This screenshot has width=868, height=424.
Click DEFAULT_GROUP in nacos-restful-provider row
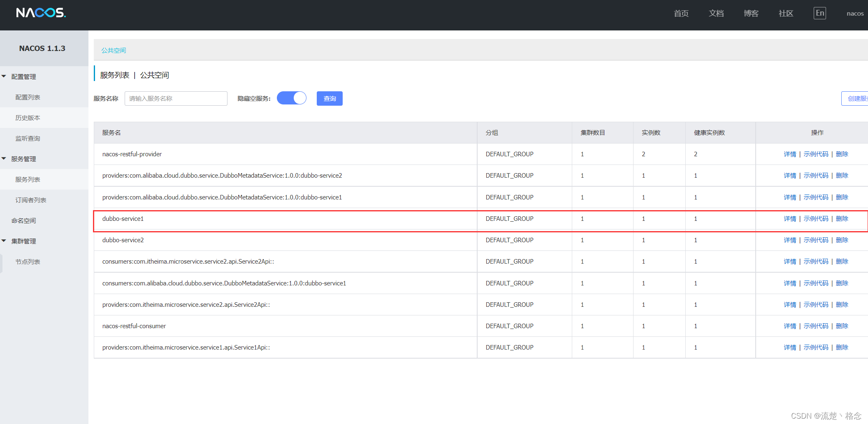(509, 154)
